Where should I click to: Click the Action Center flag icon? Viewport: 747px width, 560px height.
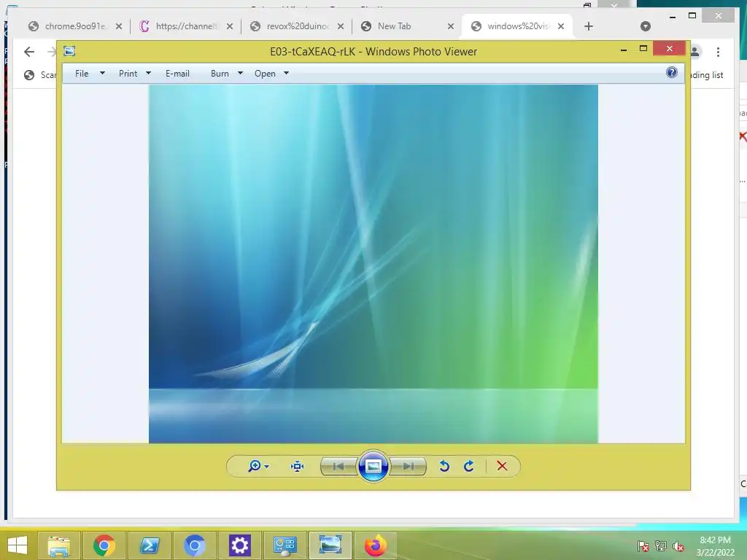tap(643, 546)
